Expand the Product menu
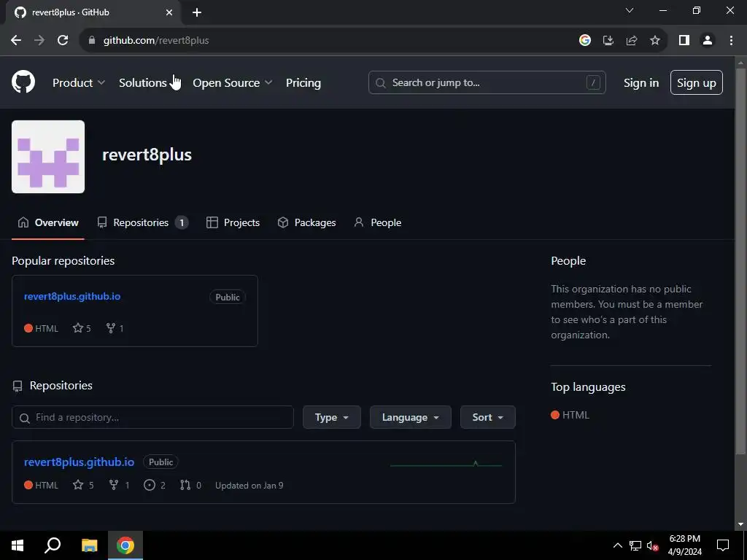Screen dimensions: 747x560 [79, 83]
